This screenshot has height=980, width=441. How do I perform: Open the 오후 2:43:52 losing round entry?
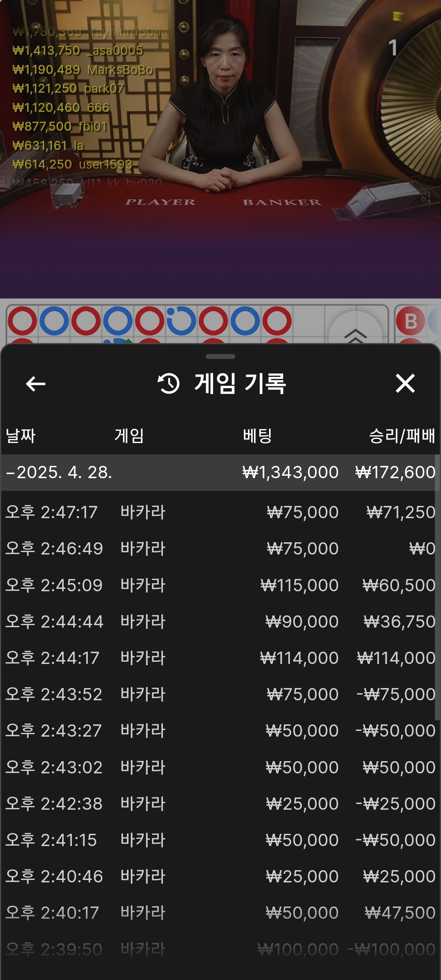[220, 694]
